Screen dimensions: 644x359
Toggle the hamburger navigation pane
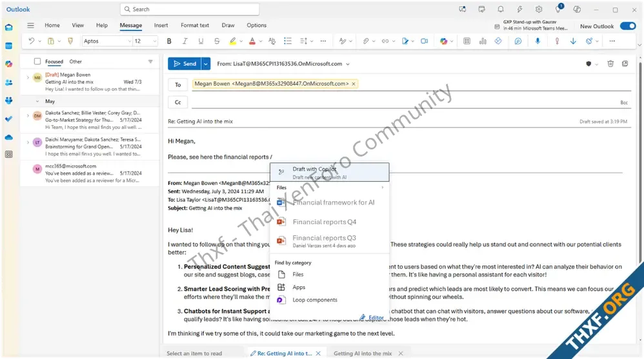point(30,25)
